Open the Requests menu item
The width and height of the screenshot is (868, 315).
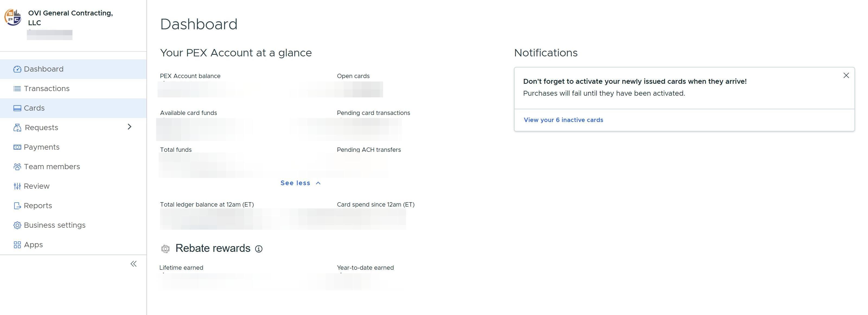[x=42, y=128]
